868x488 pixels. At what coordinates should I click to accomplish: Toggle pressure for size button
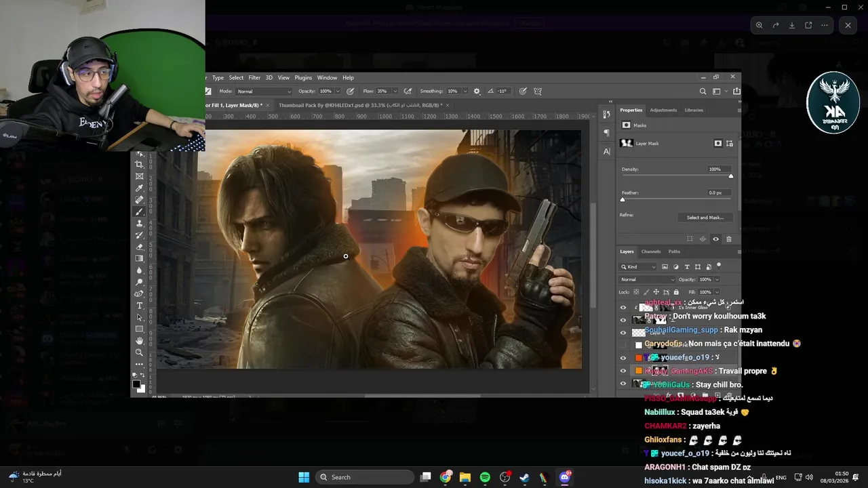[x=523, y=91]
